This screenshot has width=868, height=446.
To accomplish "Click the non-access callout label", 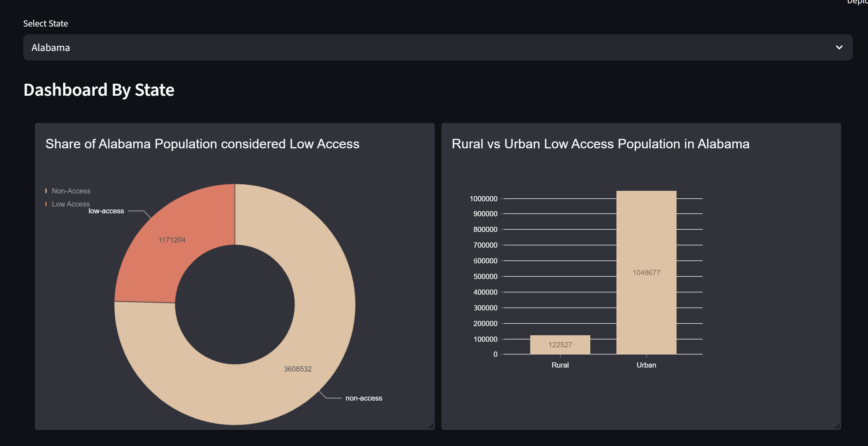I will [x=364, y=398].
